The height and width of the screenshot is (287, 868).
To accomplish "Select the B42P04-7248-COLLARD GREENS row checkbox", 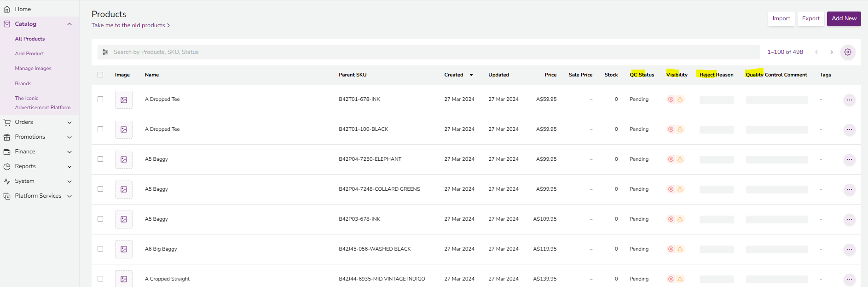I will (100, 189).
